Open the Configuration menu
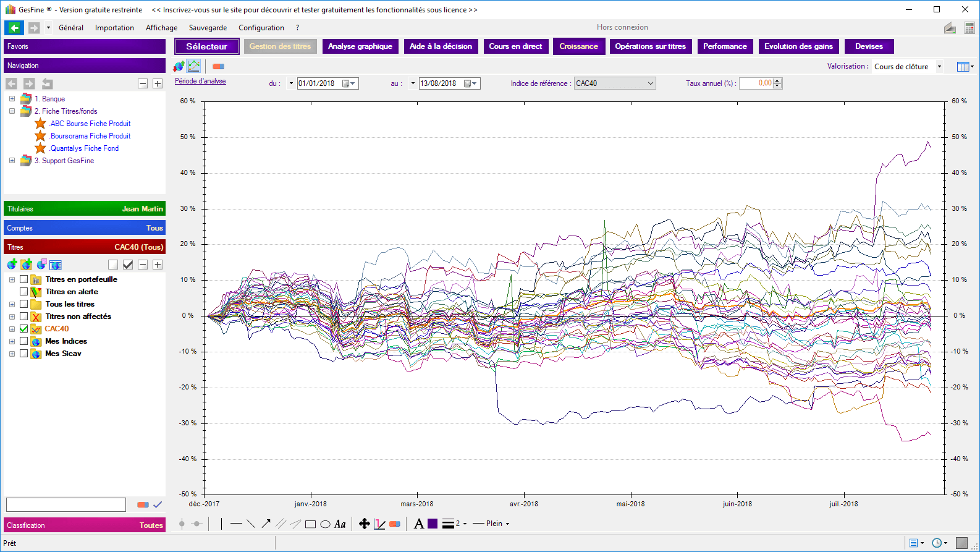The image size is (980, 552). click(261, 28)
